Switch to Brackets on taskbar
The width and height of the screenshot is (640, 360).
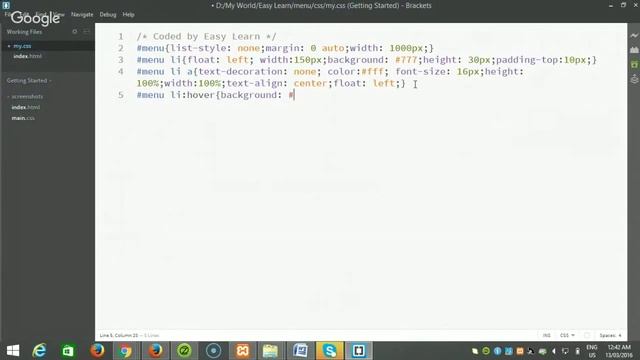point(359,351)
